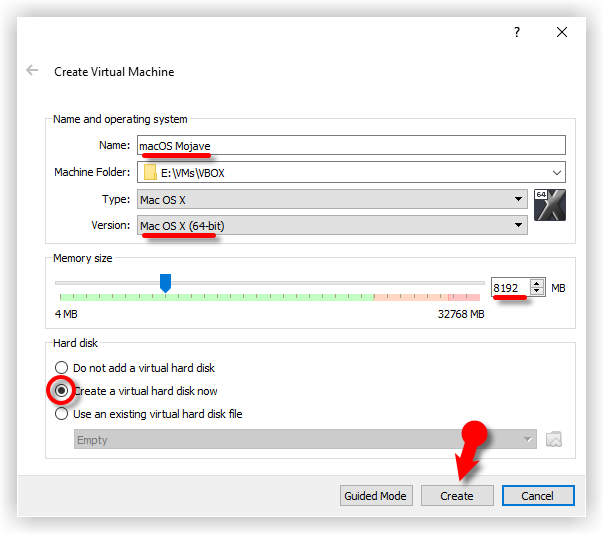Click the memory value field showing 8192
Image resolution: width=604 pixels, height=535 pixels.
pyautogui.click(x=509, y=288)
